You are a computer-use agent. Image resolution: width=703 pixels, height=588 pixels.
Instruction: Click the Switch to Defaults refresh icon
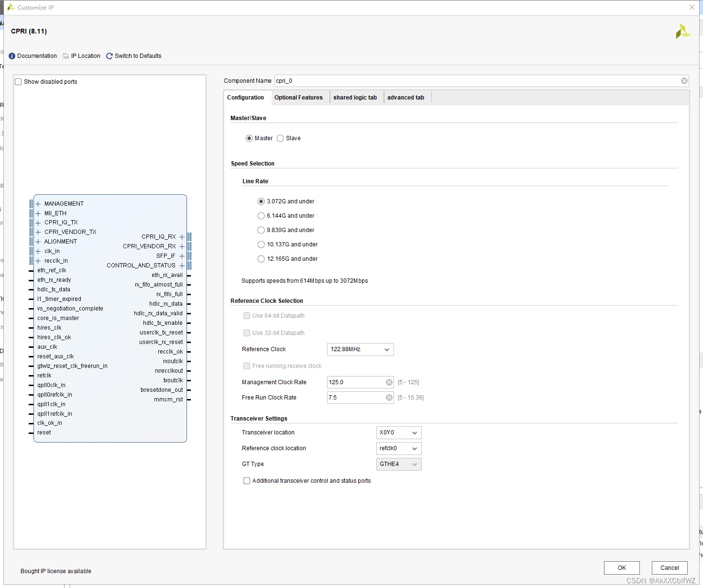[110, 56]
